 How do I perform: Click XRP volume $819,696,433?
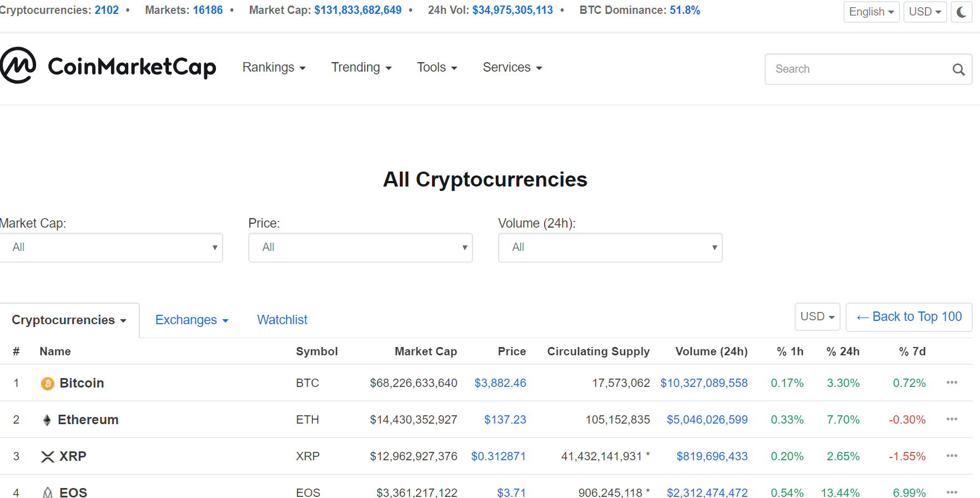pyautogui.click(x=712, y=456)
